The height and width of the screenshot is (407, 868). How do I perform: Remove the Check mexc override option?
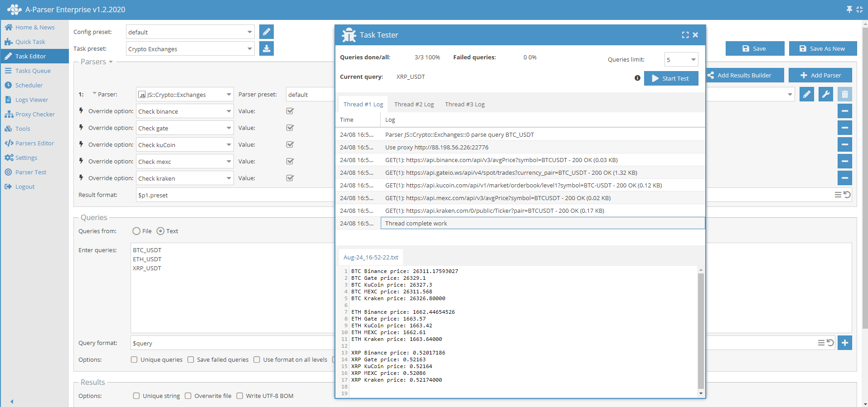click(x=845, y=161)
